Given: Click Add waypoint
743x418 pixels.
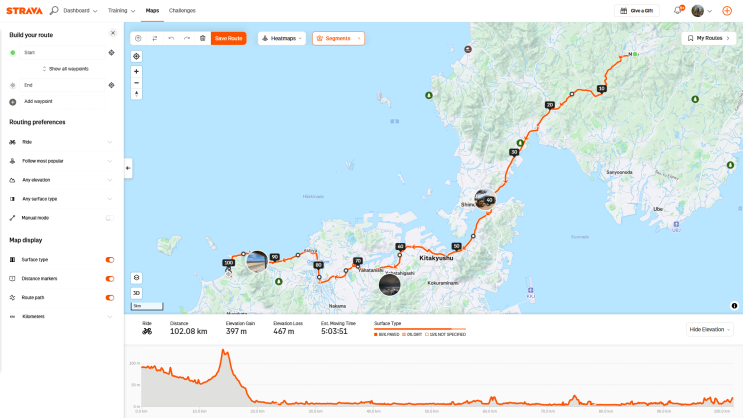Looking at the screenshot, I should coord(38,101).
